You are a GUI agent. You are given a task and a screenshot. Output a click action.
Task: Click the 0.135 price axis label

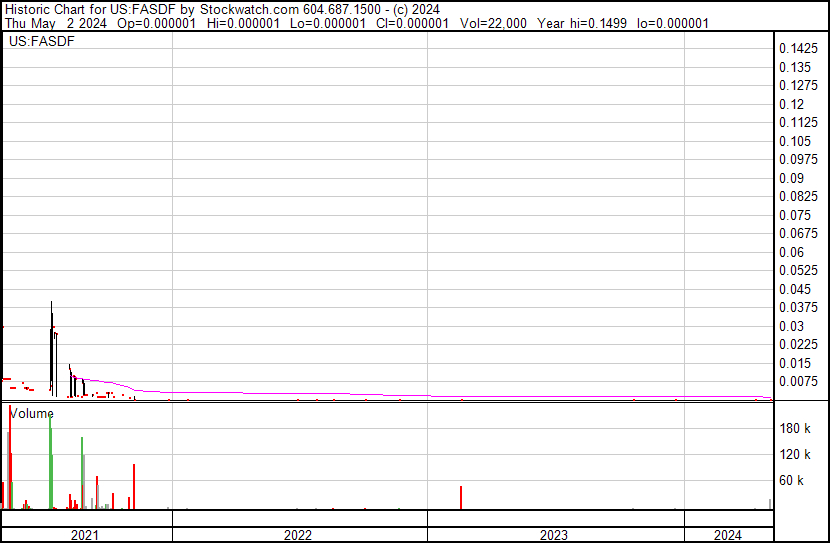pos(795,67)
